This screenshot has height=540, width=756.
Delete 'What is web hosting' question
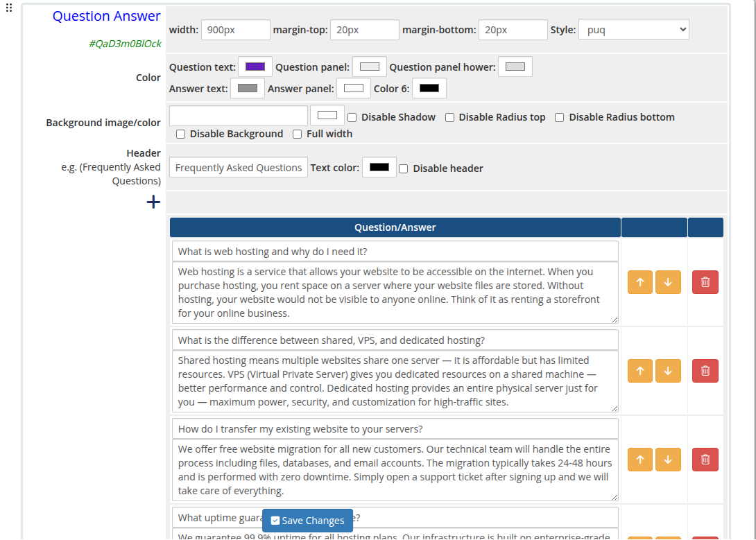(705, 282)
